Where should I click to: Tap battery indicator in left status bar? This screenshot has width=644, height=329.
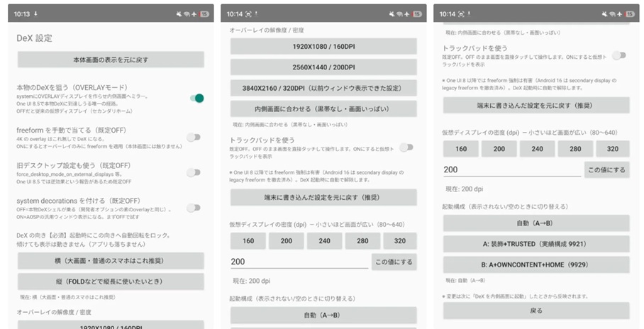tap(204, 14)
